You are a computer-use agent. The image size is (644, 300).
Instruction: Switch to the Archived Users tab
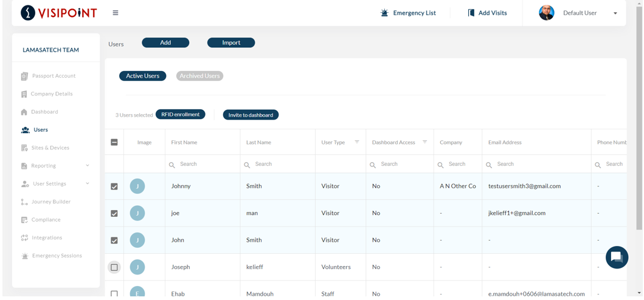click(199, 76)
